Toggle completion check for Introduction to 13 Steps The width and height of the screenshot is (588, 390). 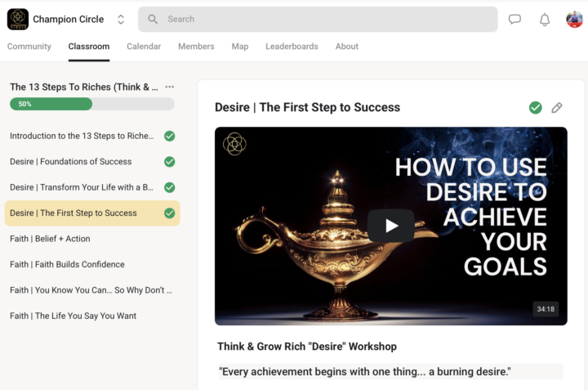click(x=170, y=136)
